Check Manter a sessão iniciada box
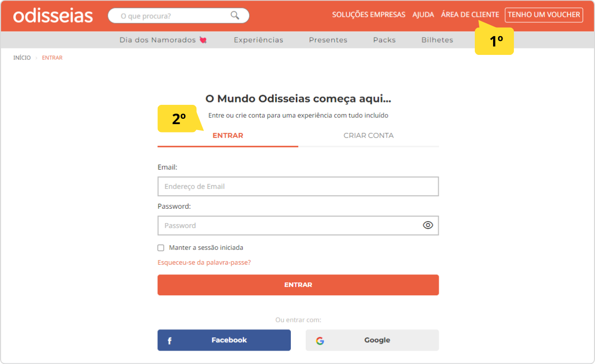The image size is (595, 364). (161, 248)
